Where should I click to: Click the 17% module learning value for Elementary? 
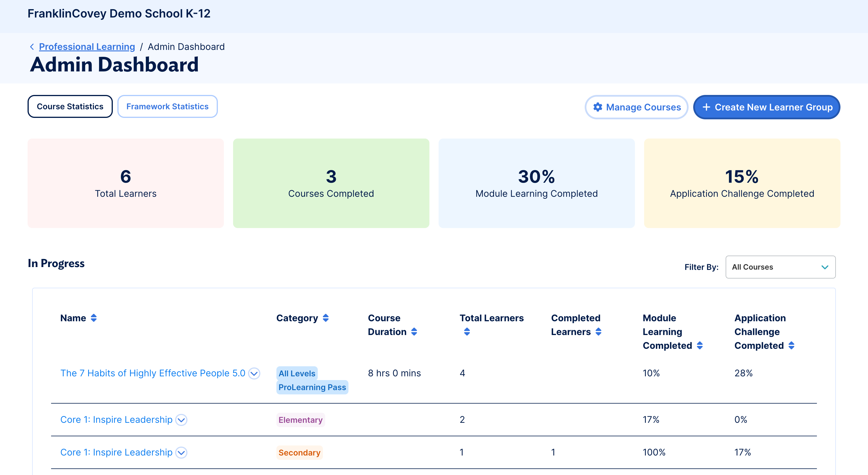[651, 419]
